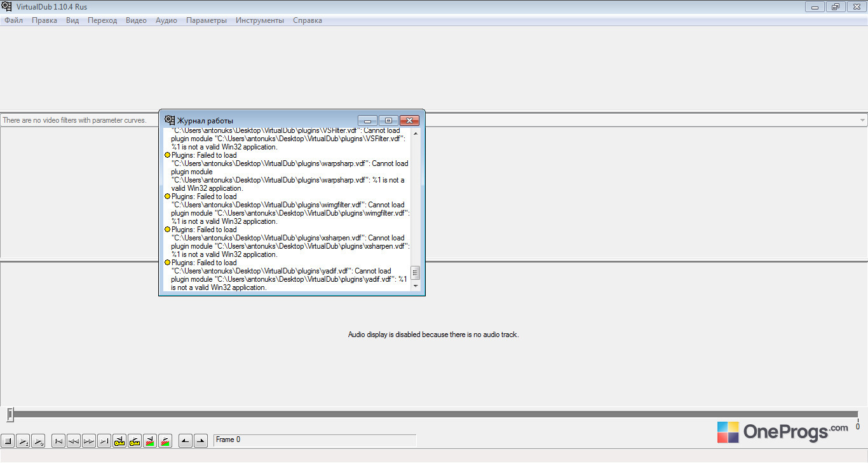Set the mark-in selection point
The height and width of the screenshot is (463, 868).
[186, 440]
